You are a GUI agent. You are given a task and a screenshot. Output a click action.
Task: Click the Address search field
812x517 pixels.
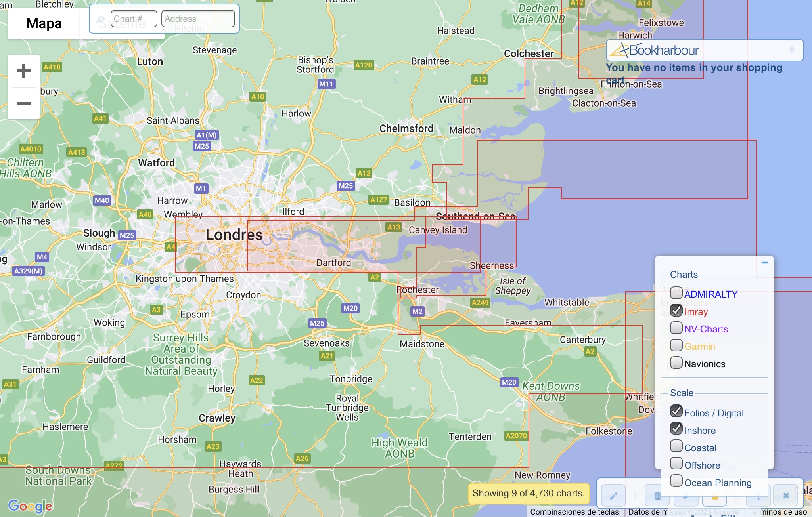pos(198,19)
